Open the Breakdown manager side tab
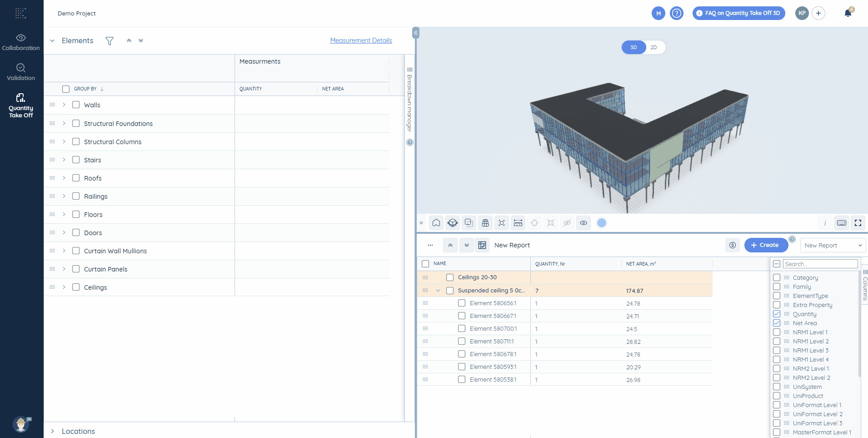This screenshot has width=868, height=438. 409,100
